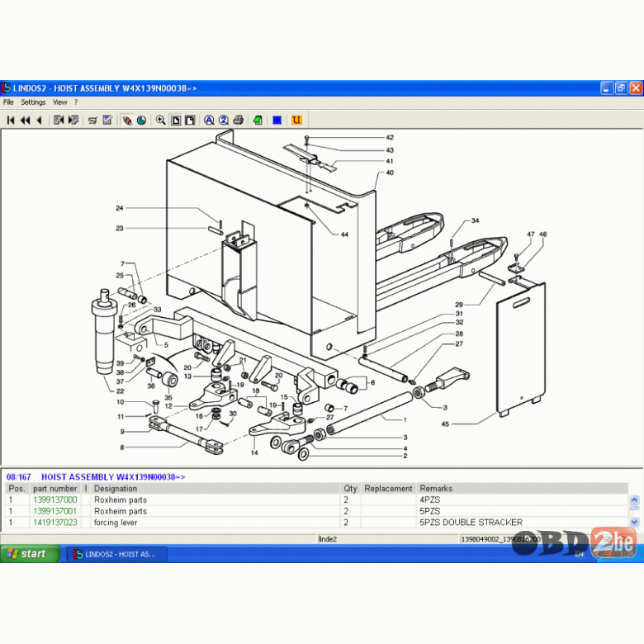This screenshot has height=644, width=644.
Task: Click the checklist order icon
Action: [107, 120]
